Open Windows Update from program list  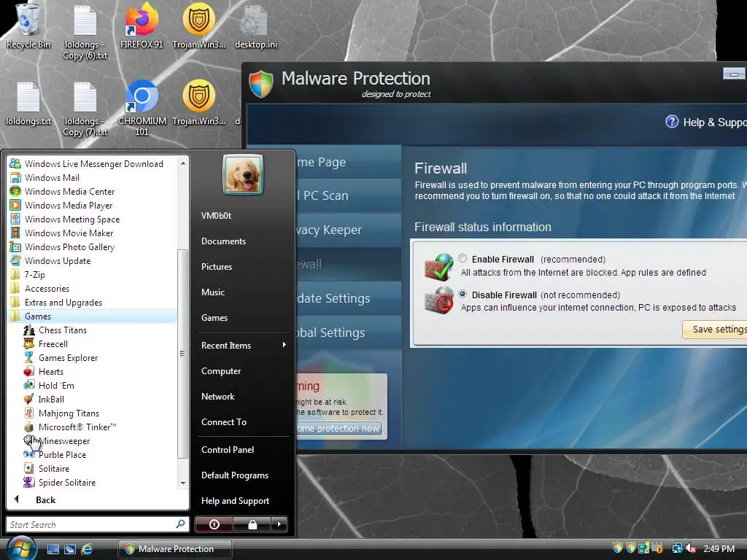pyautogui.click(x=57, y=260)
